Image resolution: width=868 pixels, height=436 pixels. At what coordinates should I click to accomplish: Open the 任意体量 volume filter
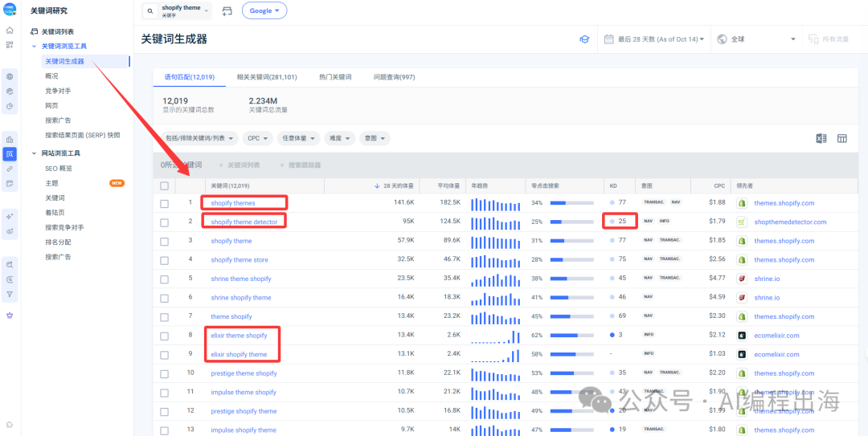pos(299,138)
